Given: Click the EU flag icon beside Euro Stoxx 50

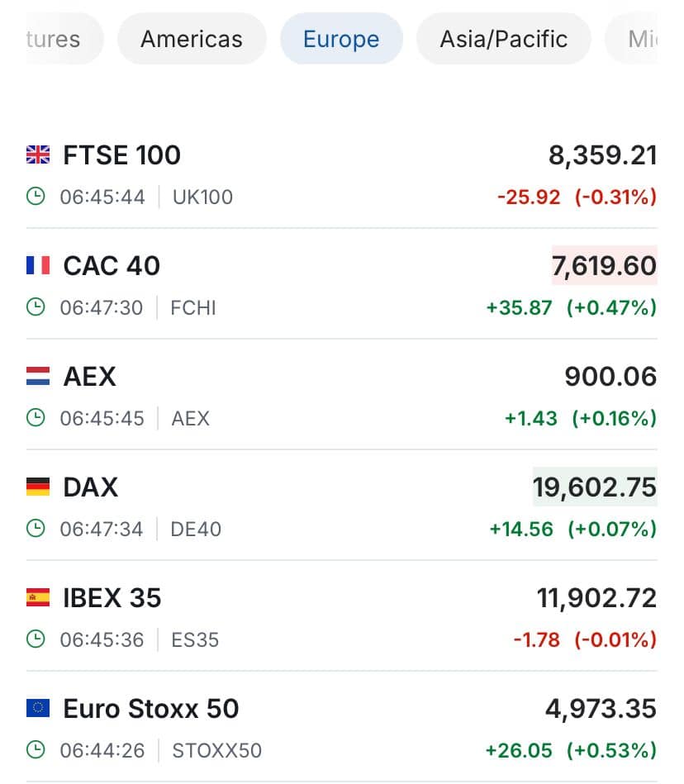Looking at the screenshot, I should (x=38, y=708).
